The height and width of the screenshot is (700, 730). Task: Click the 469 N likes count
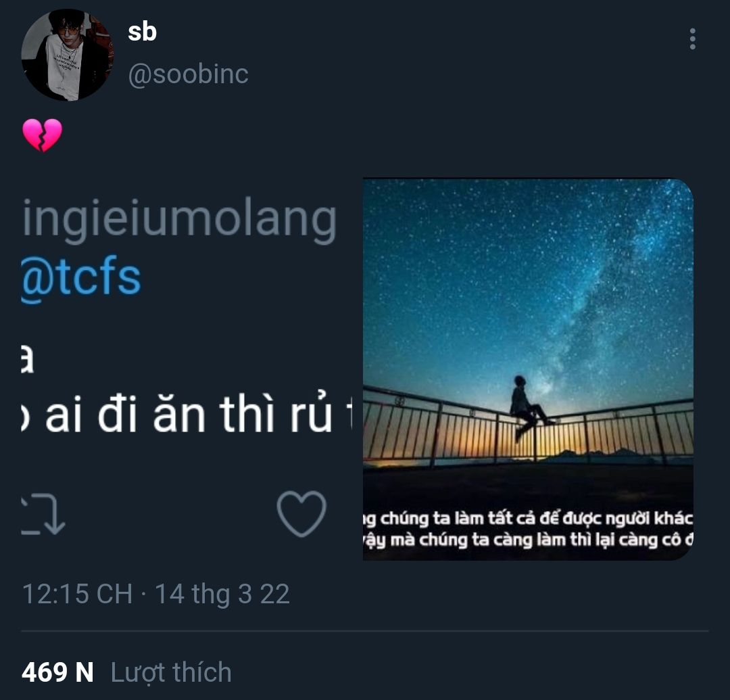[57, 672]
